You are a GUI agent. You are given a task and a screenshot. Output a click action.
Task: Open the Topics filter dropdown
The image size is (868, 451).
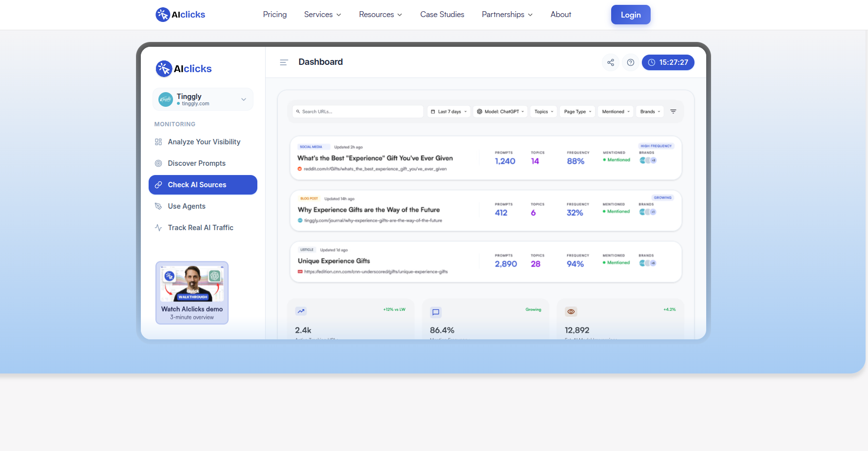click(544, 112)
